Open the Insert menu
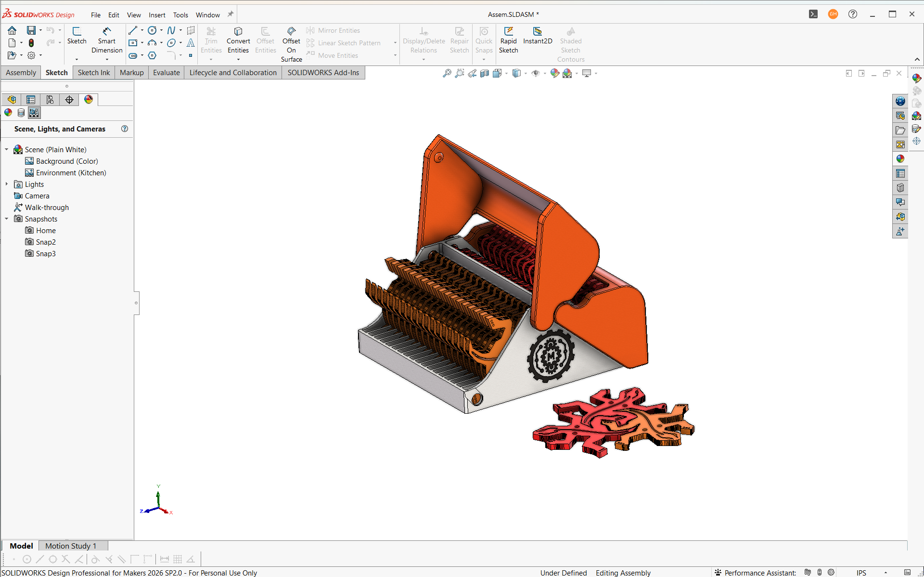924x577 pixels. pyautogui.click(x=157, y=15)
